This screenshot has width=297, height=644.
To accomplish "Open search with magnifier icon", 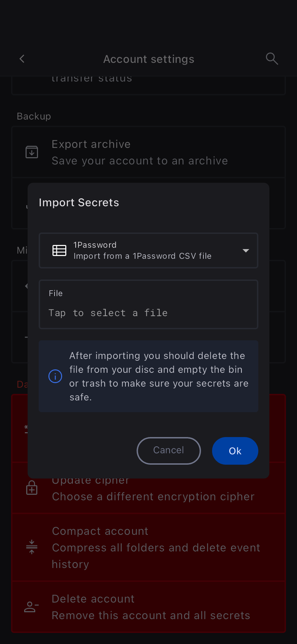I will point(272,59).
